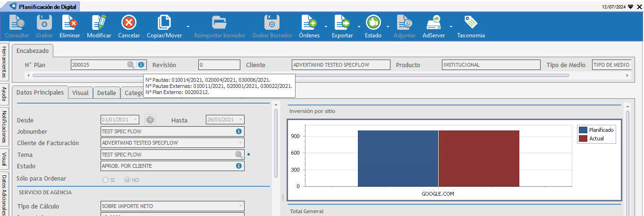Click the Encabezado horizontal scrollbar

click(328, 75)
